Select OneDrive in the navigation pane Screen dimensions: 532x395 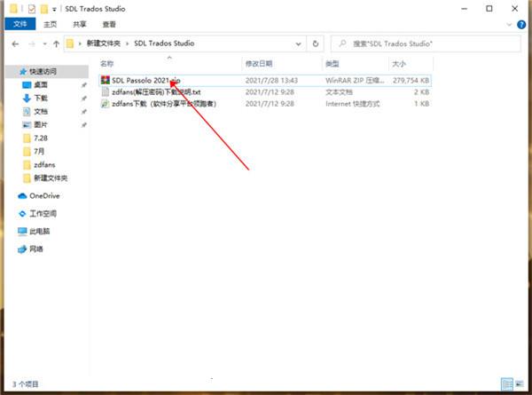click(44, 195)
